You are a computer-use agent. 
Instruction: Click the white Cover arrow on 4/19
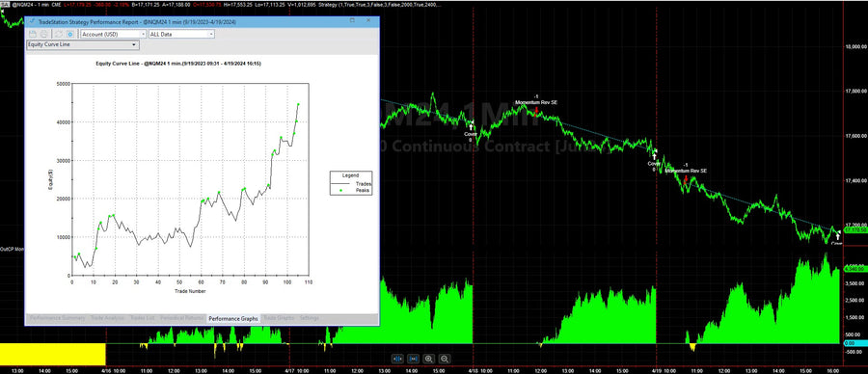654,156
